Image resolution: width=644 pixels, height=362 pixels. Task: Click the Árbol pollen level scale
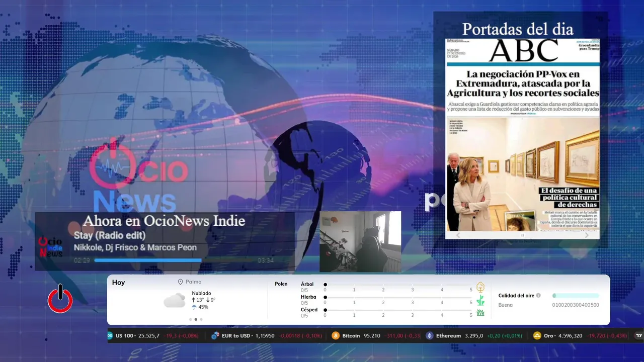[398, 287]
